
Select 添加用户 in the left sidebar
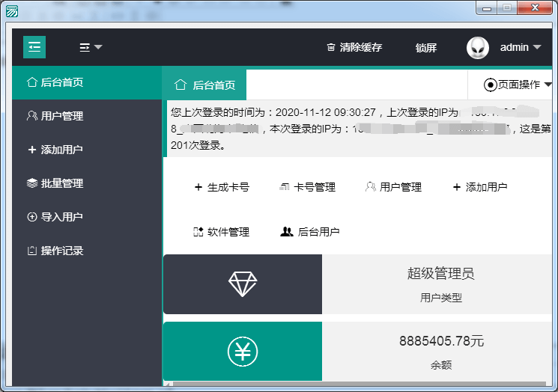click(x=61, y=150)
